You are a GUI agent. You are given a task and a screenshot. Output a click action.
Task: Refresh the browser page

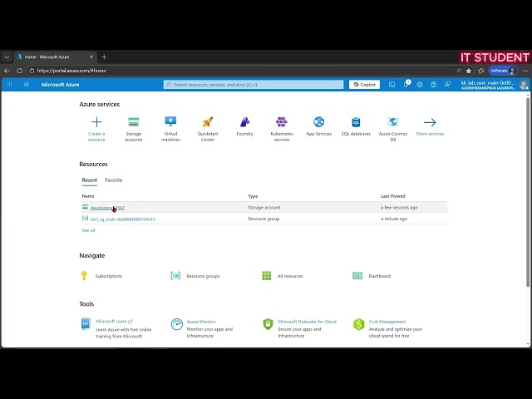pos(19,71)
